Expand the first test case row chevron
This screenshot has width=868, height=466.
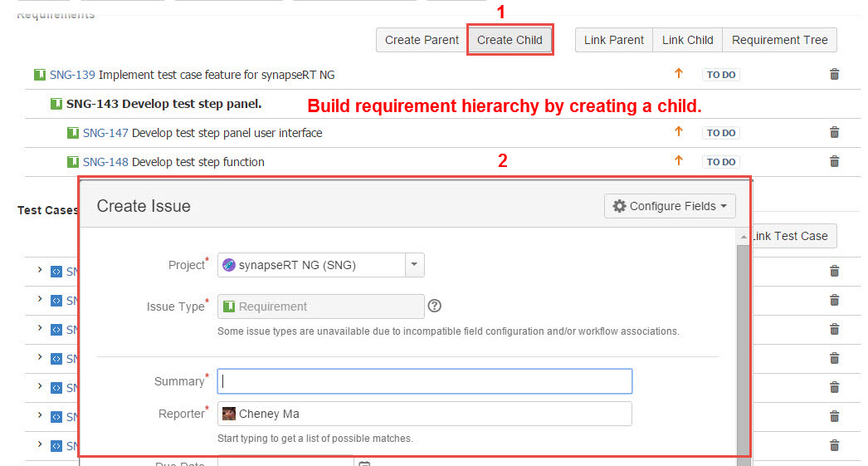(x=39, y=271)
